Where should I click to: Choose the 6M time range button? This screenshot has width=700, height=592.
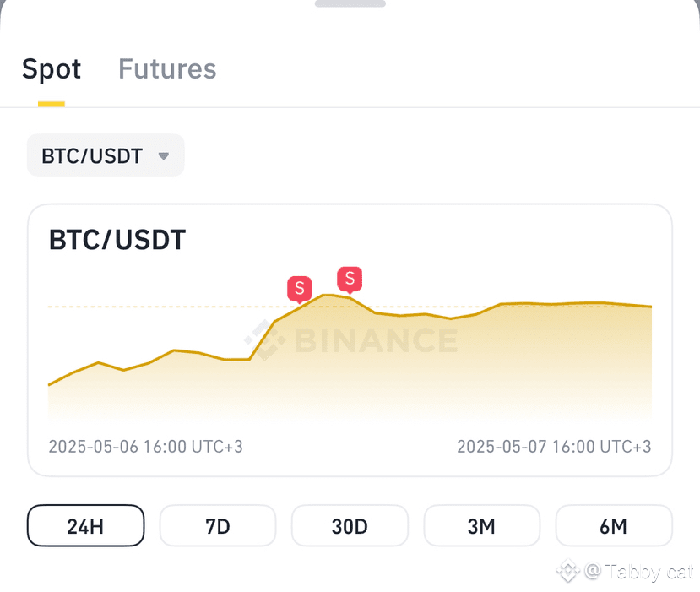tap(614, 526)
